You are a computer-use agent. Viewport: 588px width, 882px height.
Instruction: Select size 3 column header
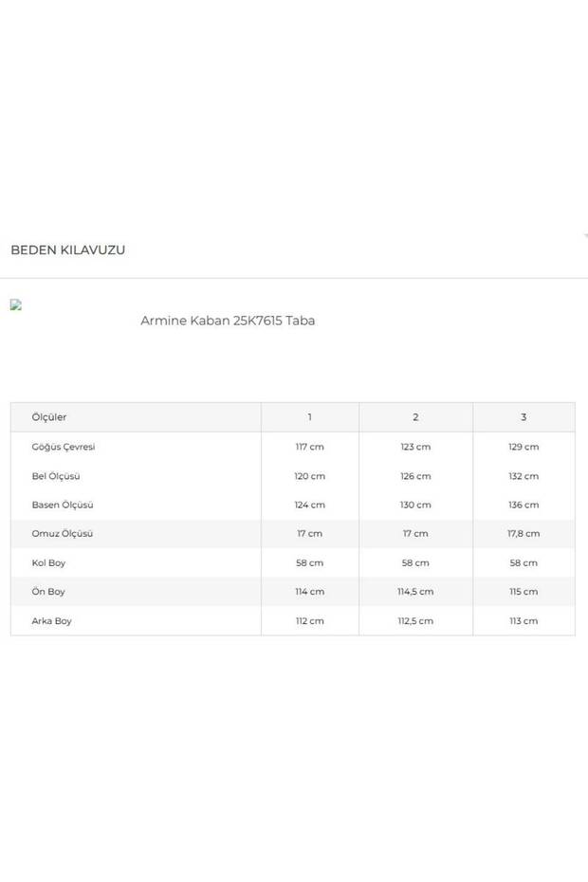523,417
